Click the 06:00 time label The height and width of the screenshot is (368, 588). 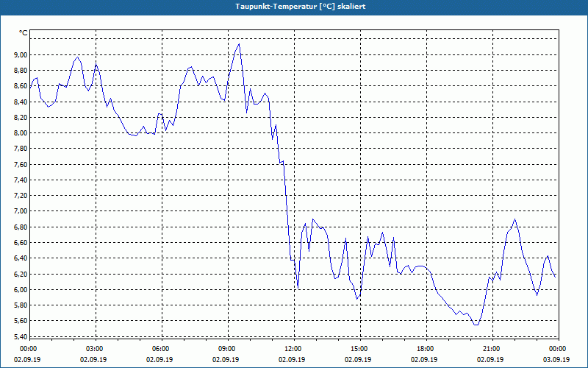[162, 349]
